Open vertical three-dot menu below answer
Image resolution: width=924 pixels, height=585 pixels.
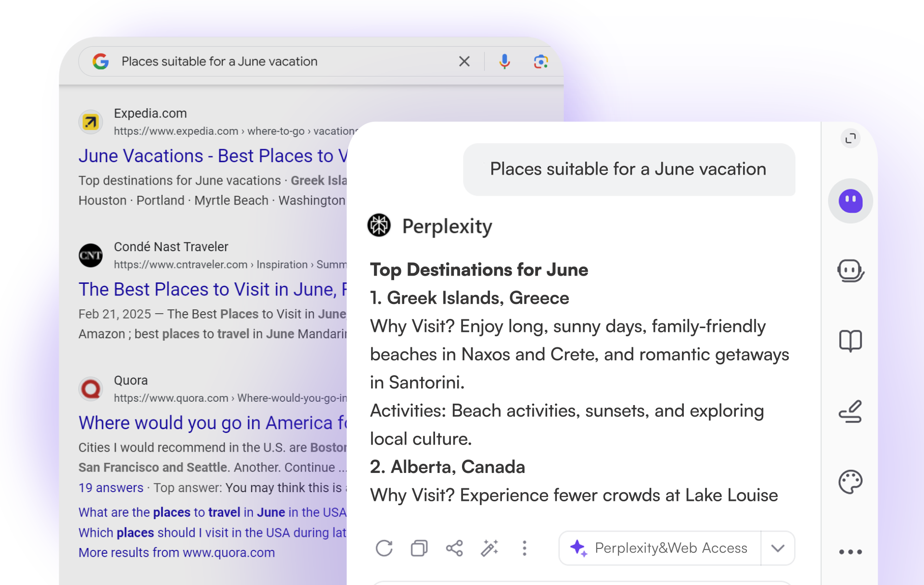[x=525, y=548]
